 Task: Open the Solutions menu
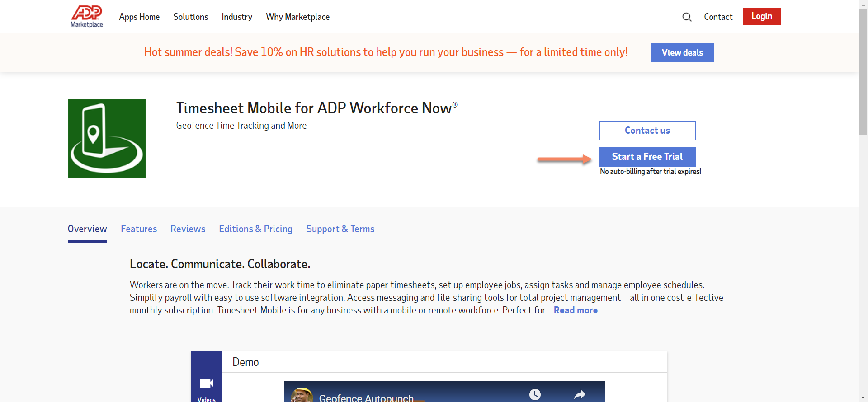[x=191, y=17]
